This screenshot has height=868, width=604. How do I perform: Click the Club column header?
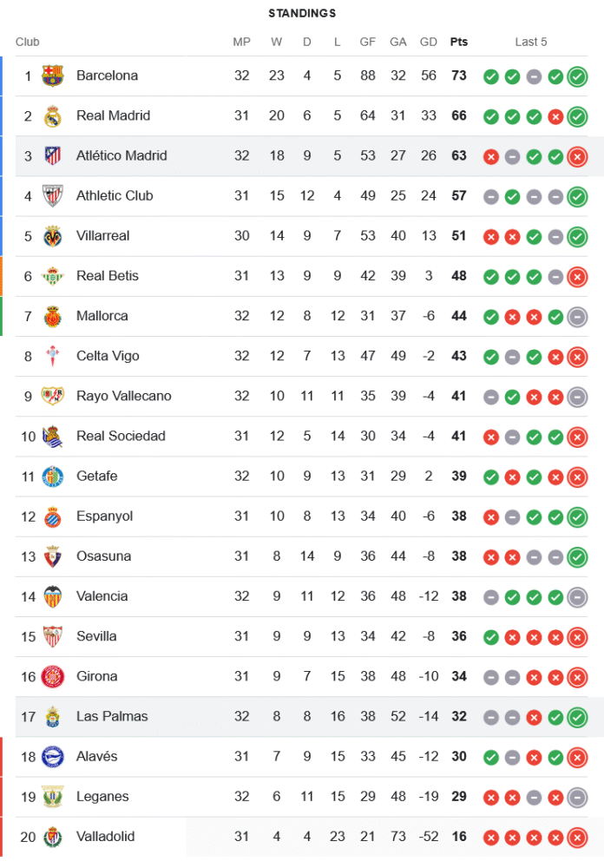28,42
